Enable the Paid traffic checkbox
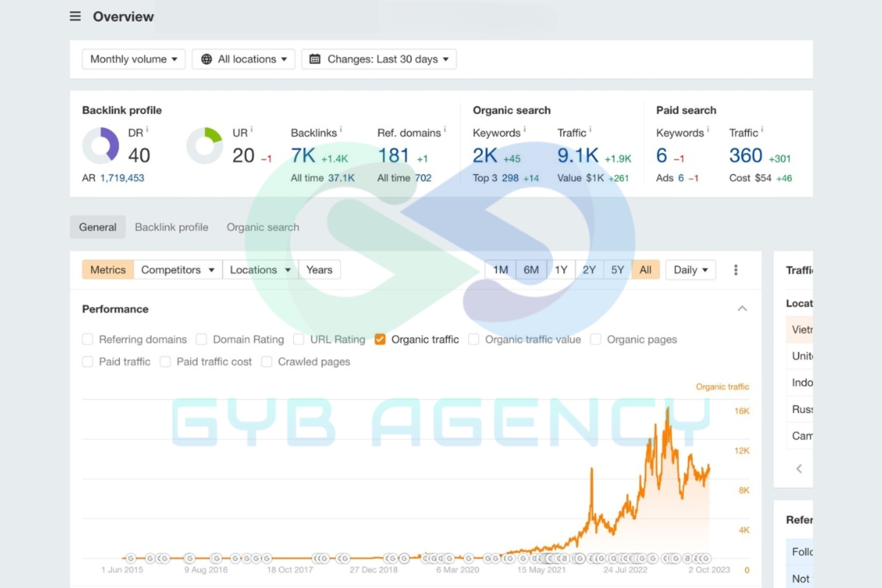 87,362
